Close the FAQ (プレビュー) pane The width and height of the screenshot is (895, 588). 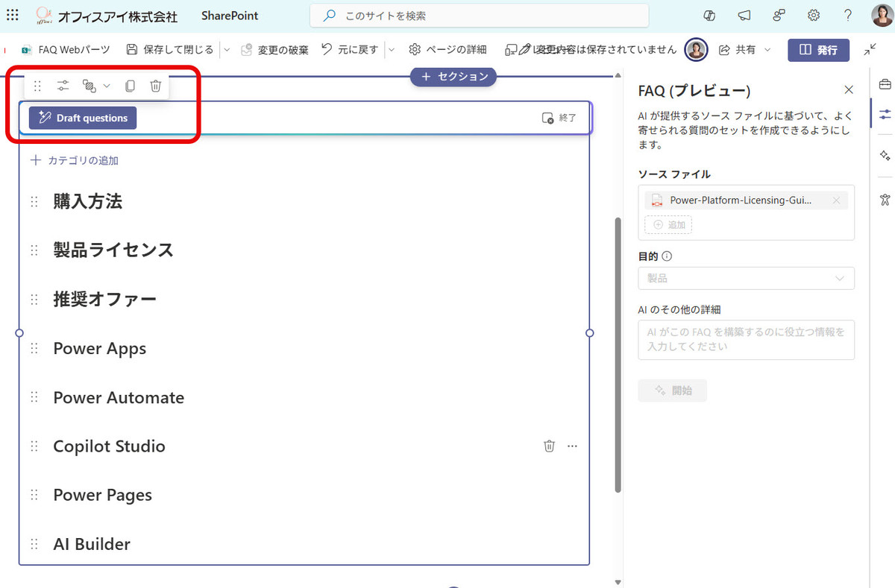849,90
